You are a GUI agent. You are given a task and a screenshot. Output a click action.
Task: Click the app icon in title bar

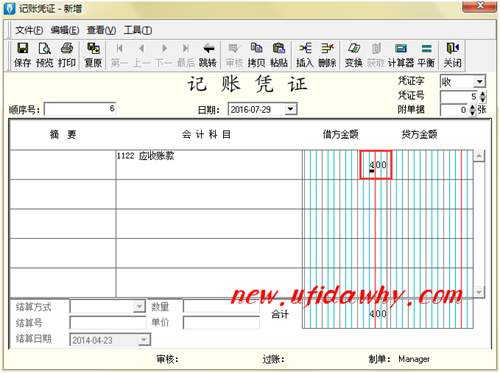pyautogui.click(x=9, y=8)
